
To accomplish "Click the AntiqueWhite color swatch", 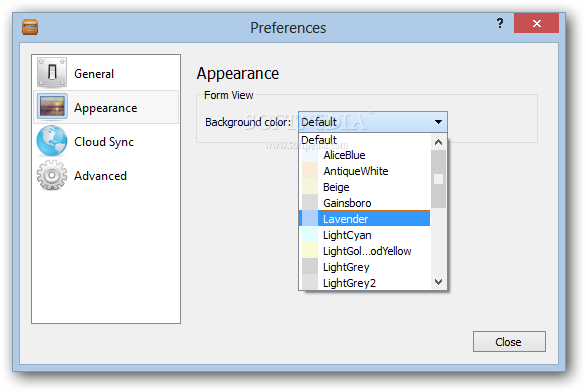I will pos(310,171).
